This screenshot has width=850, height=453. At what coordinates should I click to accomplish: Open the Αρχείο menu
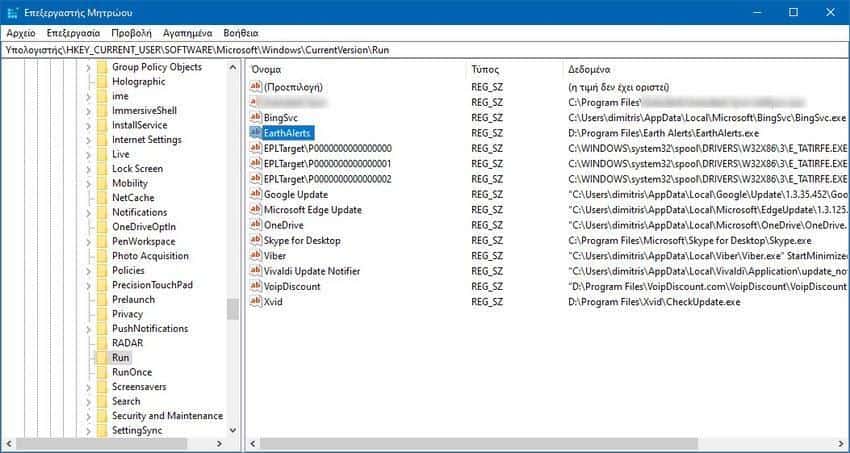point(21,33)
